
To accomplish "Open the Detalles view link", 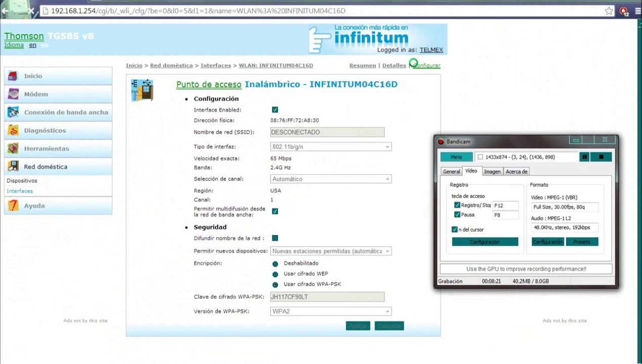I will tap(394, 66).
